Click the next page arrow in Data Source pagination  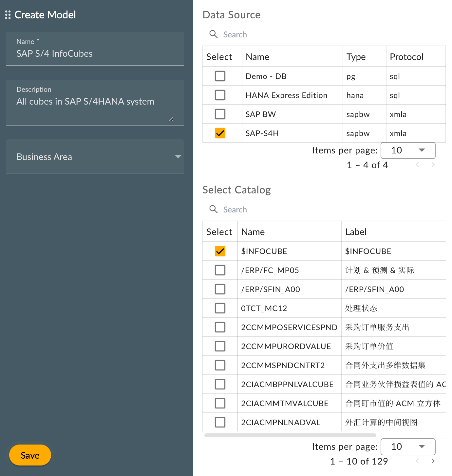coord(433,165)
